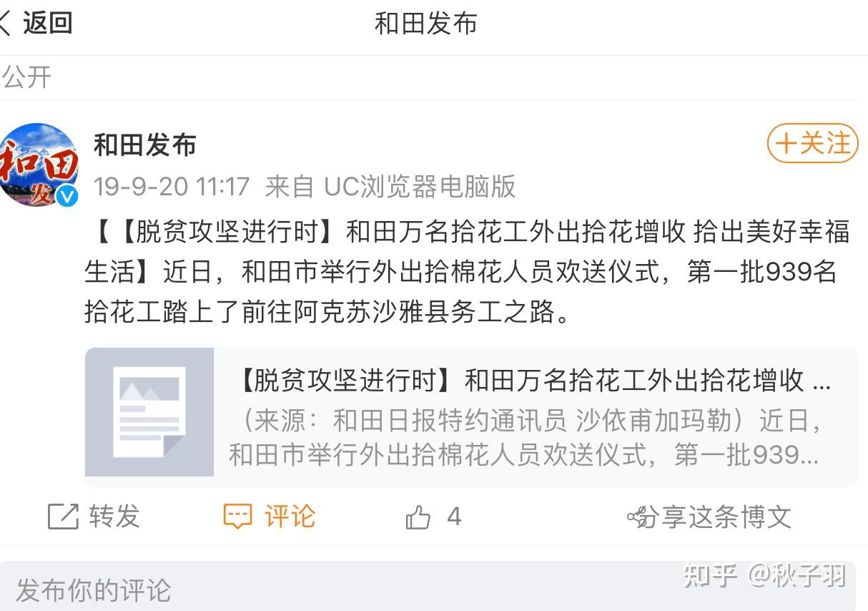This screenshot has height=611, width=868.
Task: Tap the like count number 4
Action: coord(454,517)
